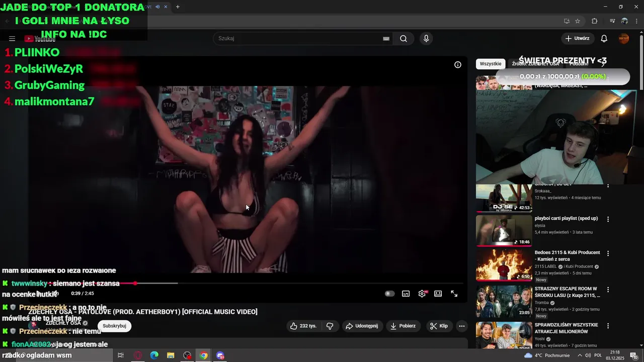Open the Chrome three-dot menu
The image size is (644, 362).
(637, 21)
